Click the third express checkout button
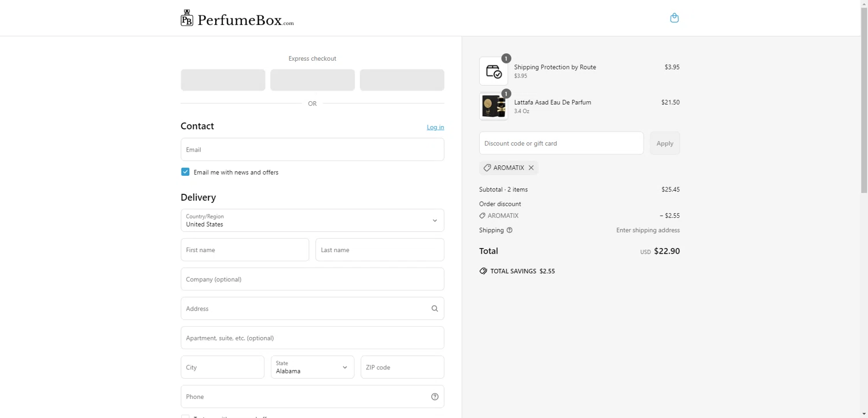The height and width of the screenshot is (418, 868). pyautogui.click(x=402, y=80)
